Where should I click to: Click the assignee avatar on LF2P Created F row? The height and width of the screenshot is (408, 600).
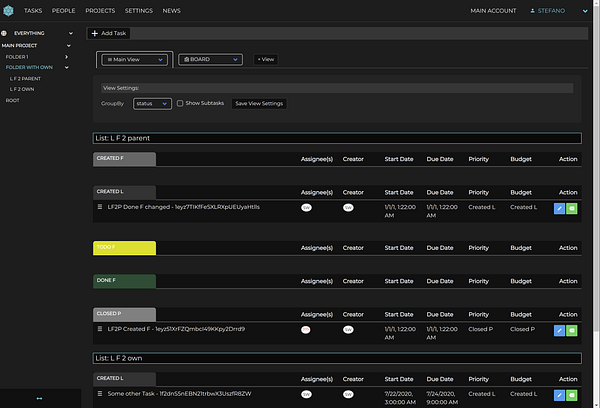pos(306,329)
